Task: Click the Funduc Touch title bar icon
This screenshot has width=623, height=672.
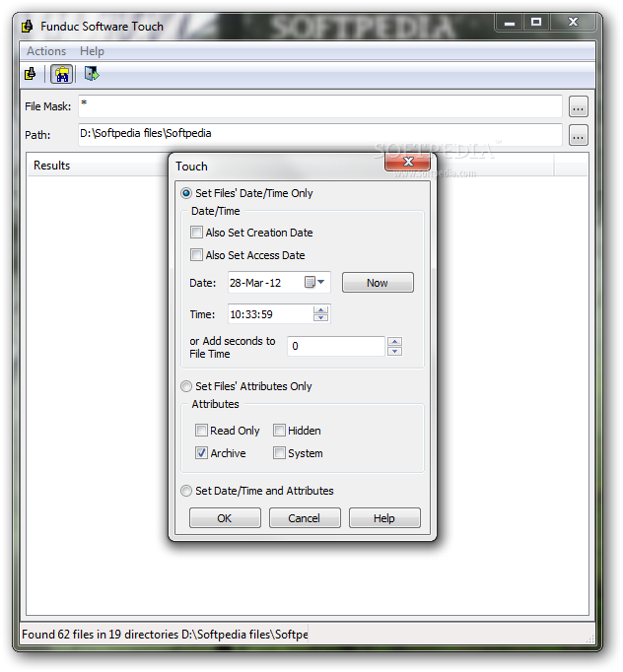Action: [x=27, y=27]
